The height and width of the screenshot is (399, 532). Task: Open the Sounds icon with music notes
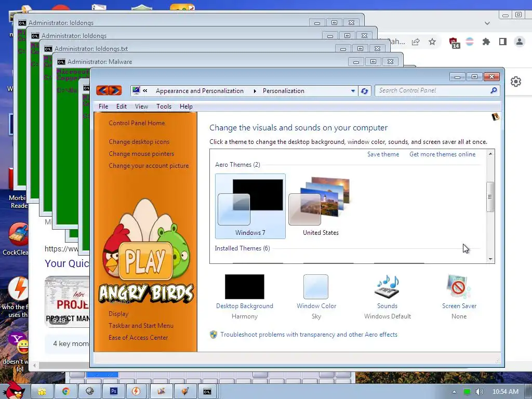387,287
